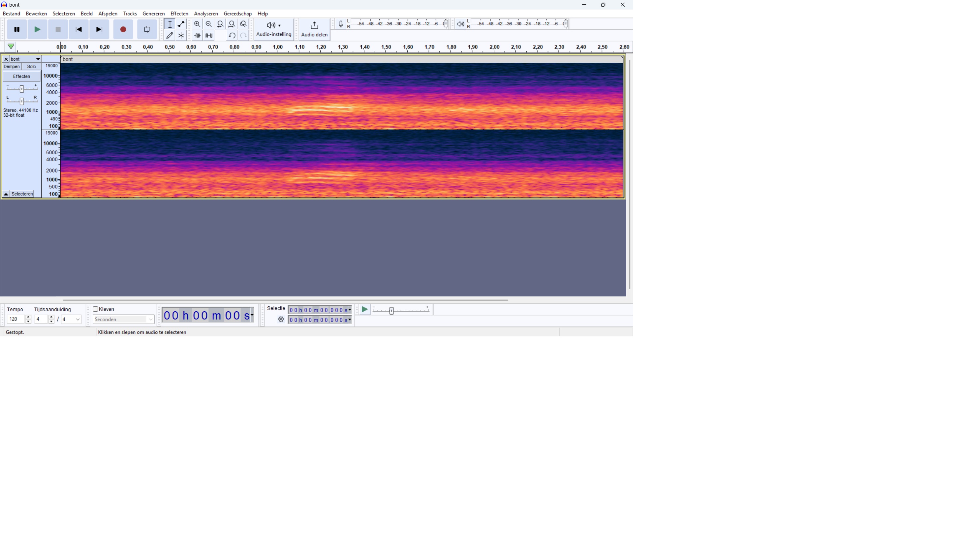Click the bont clip title bar
967x560 pixels.
pos(342,59)
